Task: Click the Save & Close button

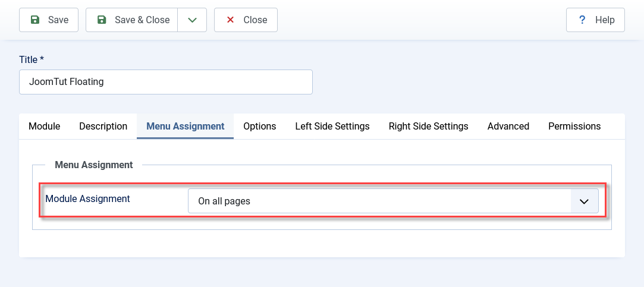Action: point(131,20)
